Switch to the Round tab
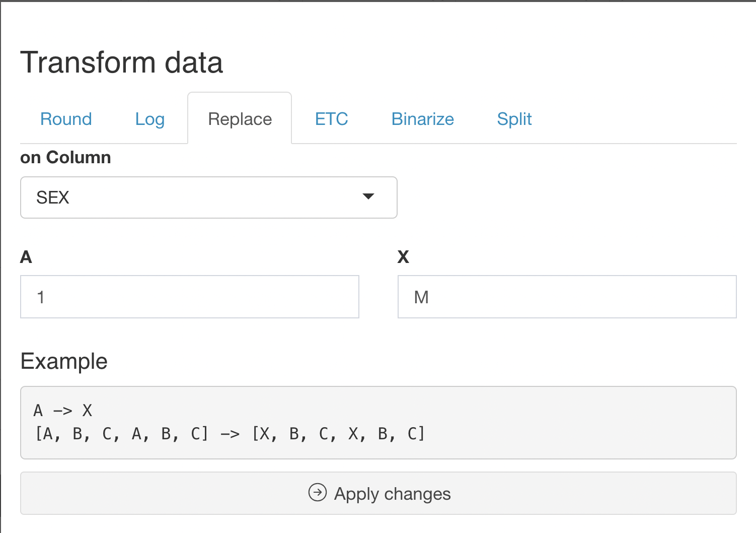 pyautogui.click(x=66, y=119)
